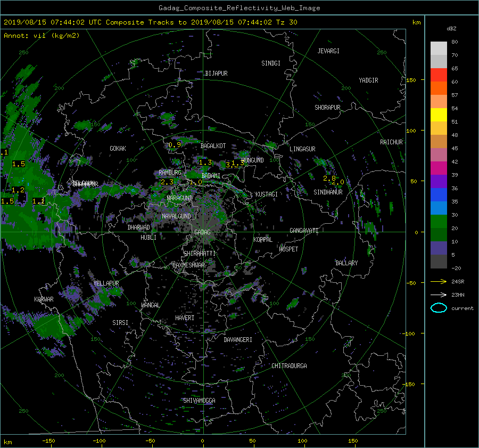The width and height of the screenshot is (479, 448).
Task: Click the HOSPET city label
Action: pyautogui.click(x=288, y=249)
